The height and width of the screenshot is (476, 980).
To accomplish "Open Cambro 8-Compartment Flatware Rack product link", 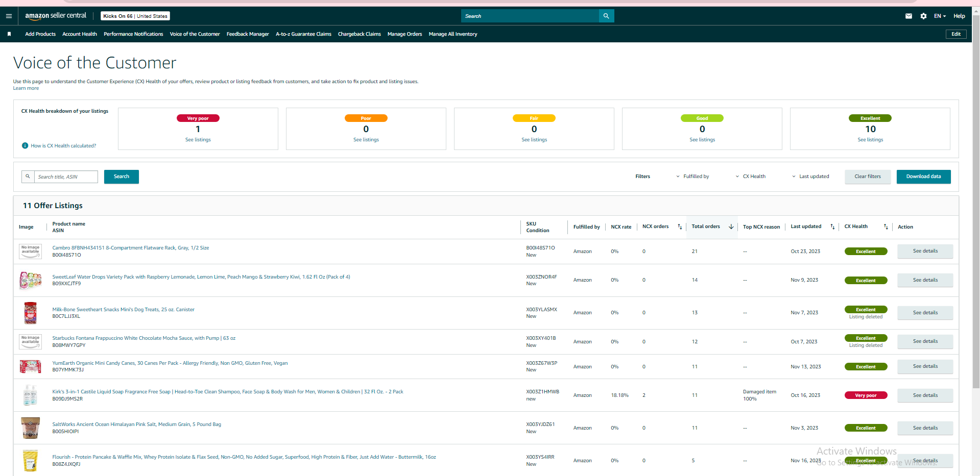I will [x=131, y=248].
